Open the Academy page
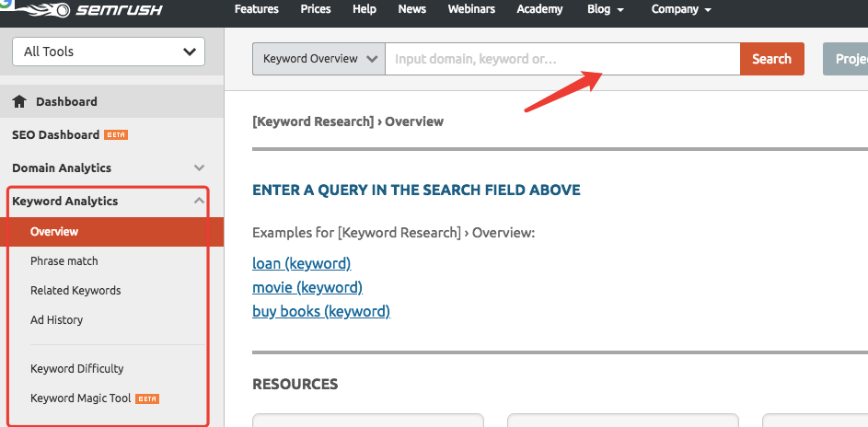The height and width of the screenshot is (427, 868). click(x=539, y=9)
